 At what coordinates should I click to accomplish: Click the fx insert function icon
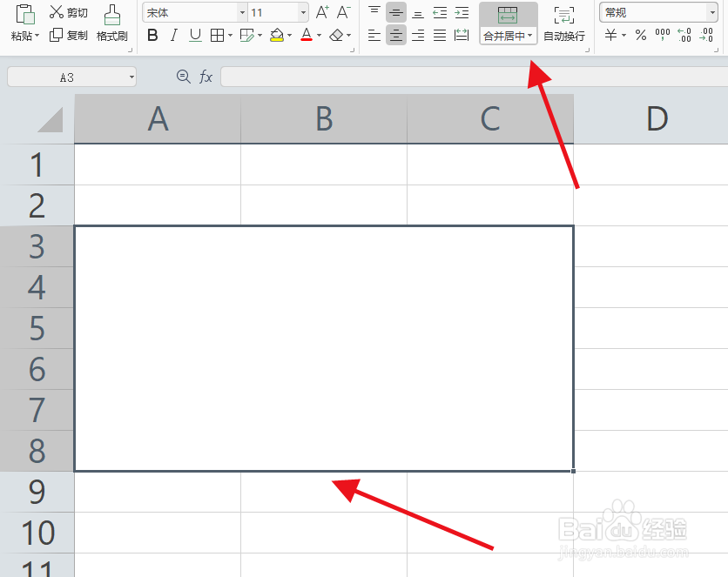click(x=206, y=77)
